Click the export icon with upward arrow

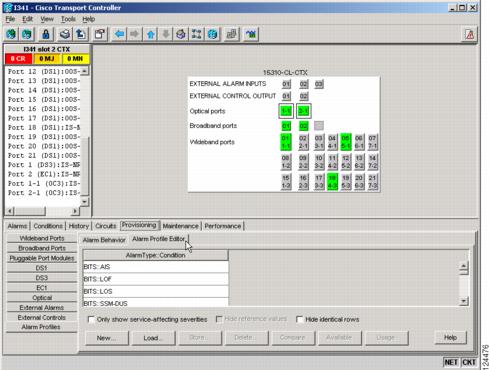[x=80, y=34]
